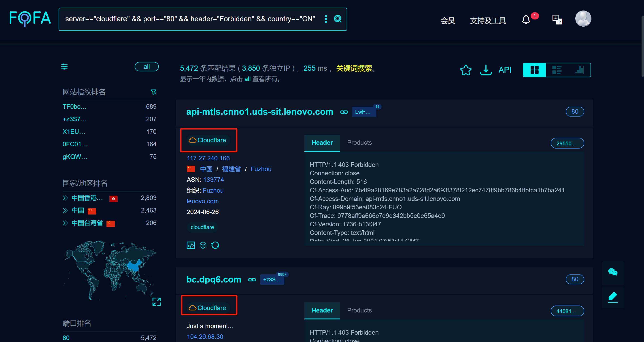Favorite this query with the star icon
Viewport: 644px width, 342px height.
click(x=466, y=70)
